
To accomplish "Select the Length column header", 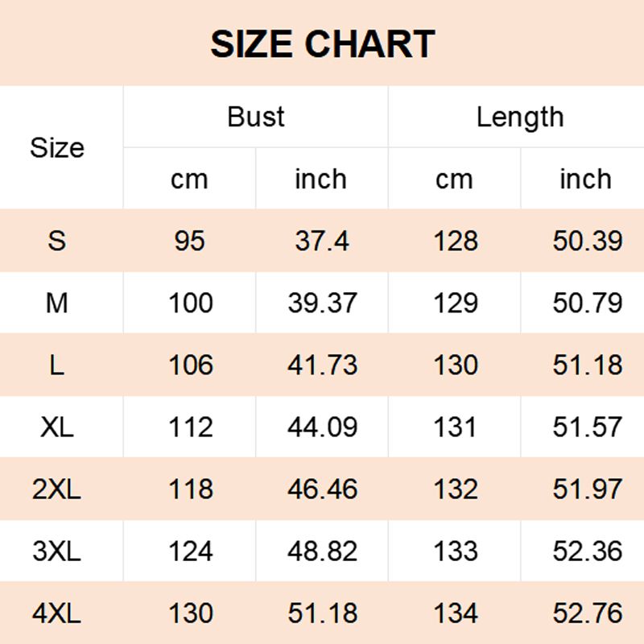I will 519,117.
